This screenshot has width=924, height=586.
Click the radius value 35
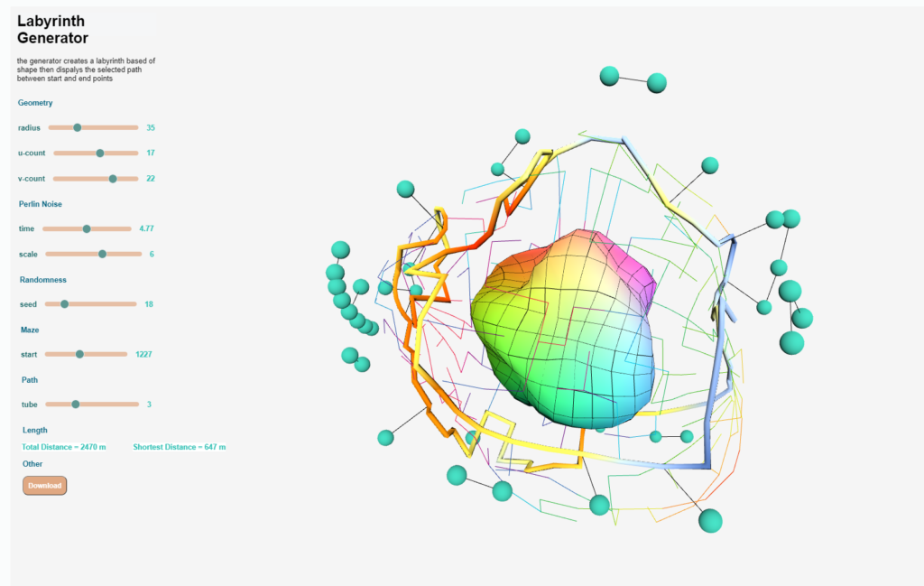pos(151,128)
